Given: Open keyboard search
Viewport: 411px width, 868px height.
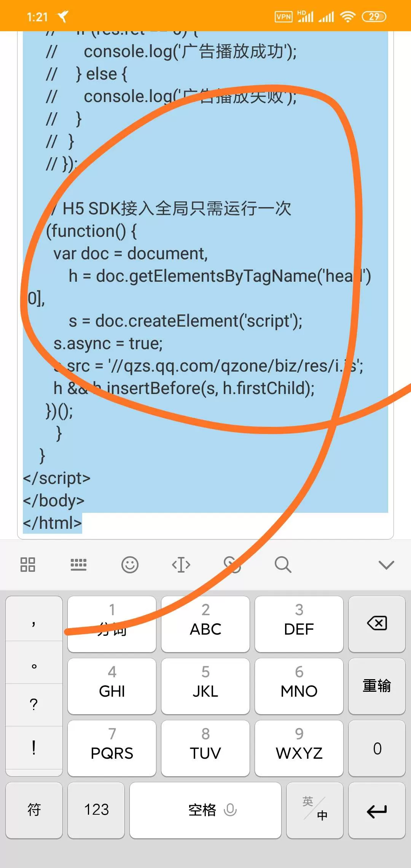Looking at the screenshot, I should [x=283, y=565].
